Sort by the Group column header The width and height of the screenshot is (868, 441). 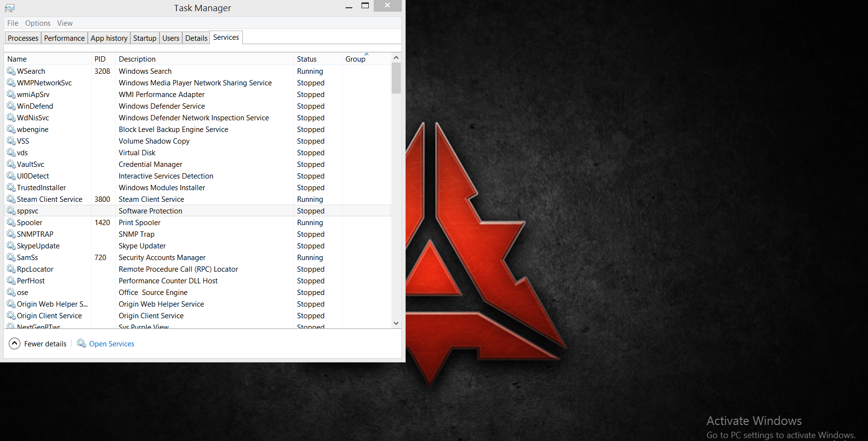pyautogui.click(x=366, y=59)
